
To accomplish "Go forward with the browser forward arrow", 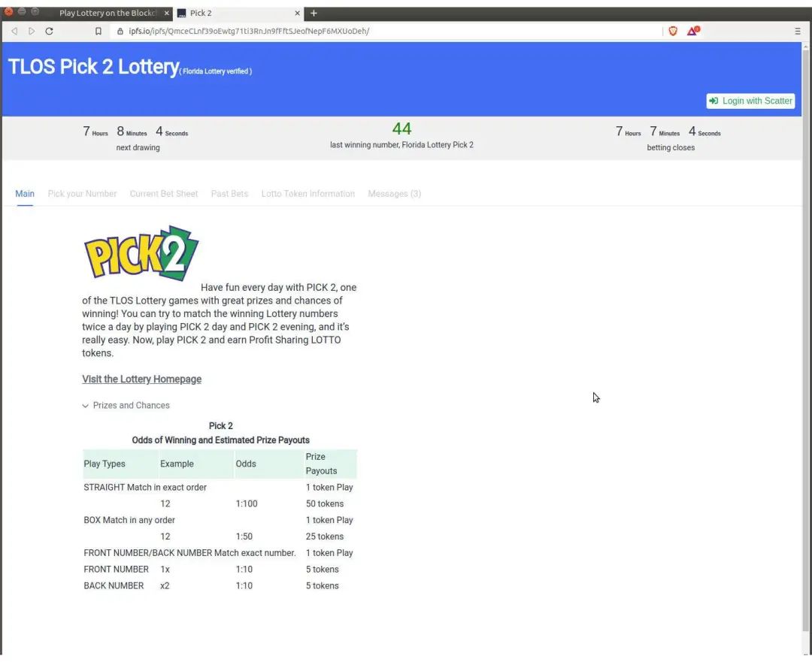I will 32,31.
